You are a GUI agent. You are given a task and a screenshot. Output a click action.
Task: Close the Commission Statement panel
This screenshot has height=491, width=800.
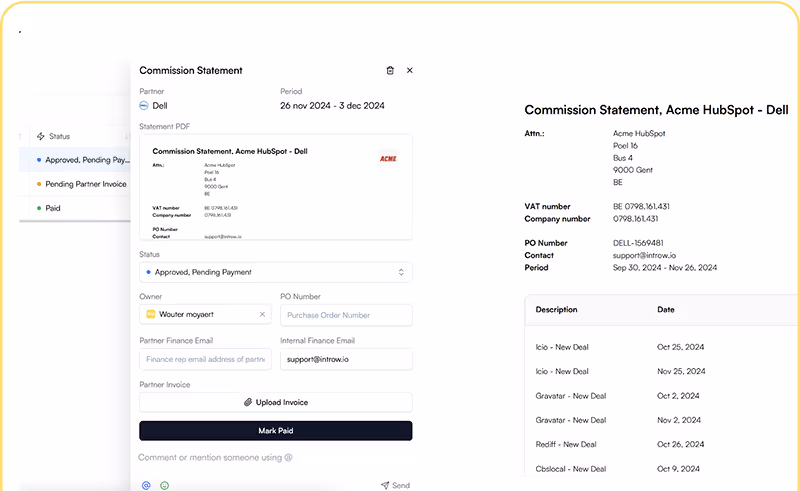tap(410, 70)
